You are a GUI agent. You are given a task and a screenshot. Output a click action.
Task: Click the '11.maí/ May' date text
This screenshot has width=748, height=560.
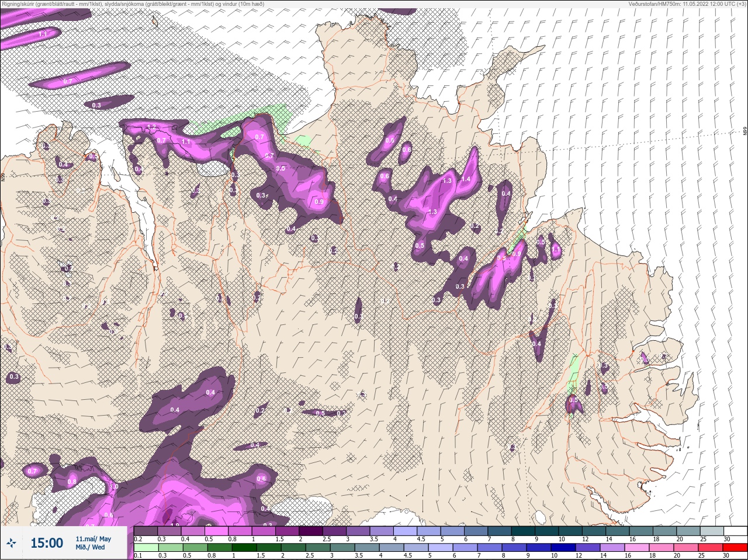[x=93, y=539]
